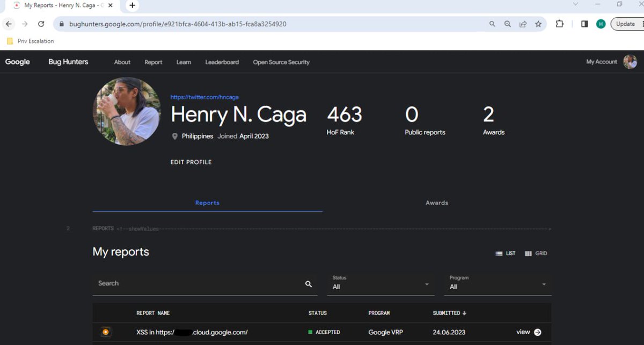Click the 463 HoF Rank stat
This screenshot has height=345, width=644.
(x=345, y=120)
